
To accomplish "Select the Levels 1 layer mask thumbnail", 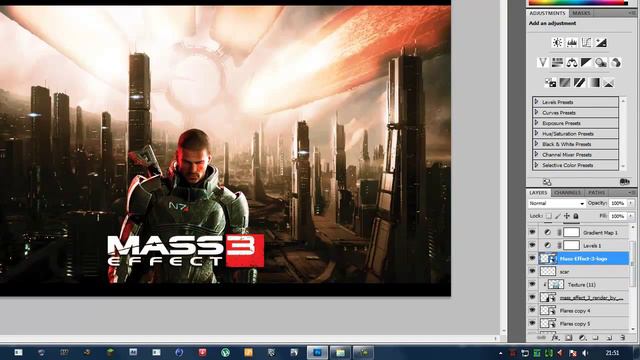I will [571, 245].
